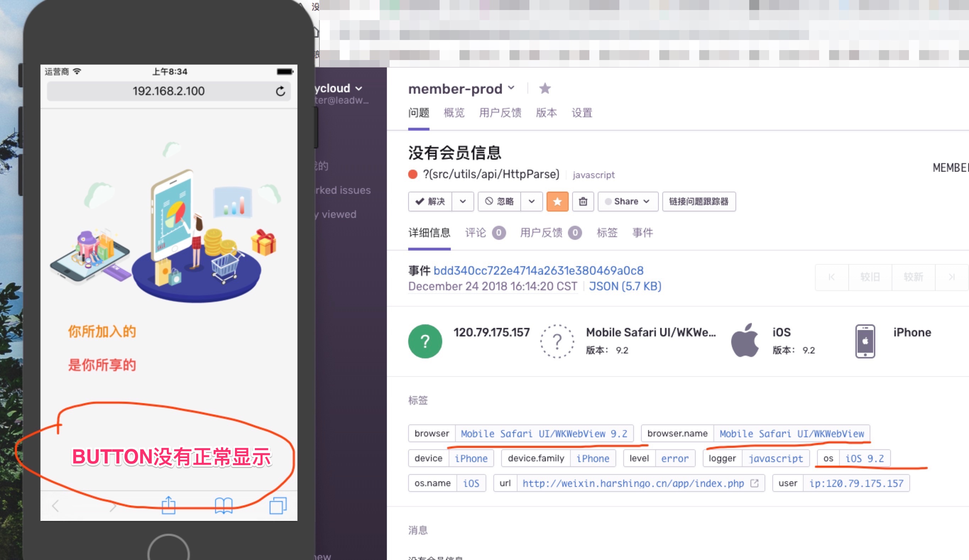Click url tag weixin.harshingo.cn link
Viewport: 969px width, 560px height.
tap(633, 483)
